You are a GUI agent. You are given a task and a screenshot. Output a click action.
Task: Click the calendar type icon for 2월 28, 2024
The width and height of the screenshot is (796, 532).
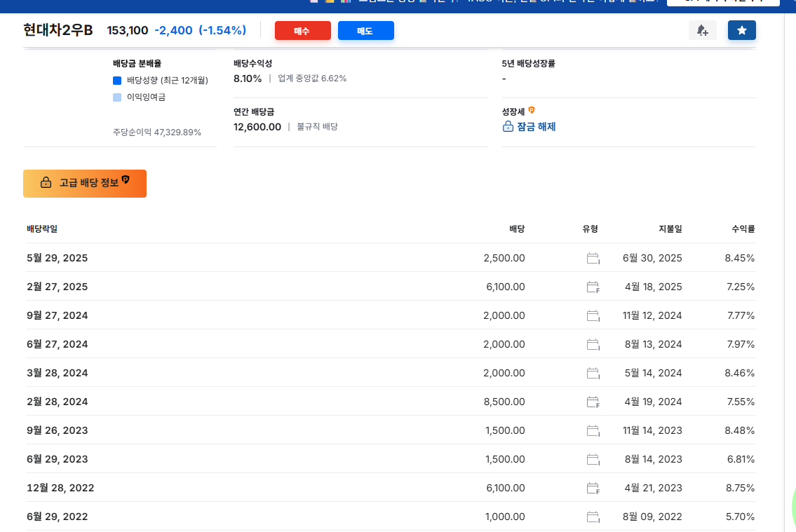pyautogui.click(x=593, y=402)
